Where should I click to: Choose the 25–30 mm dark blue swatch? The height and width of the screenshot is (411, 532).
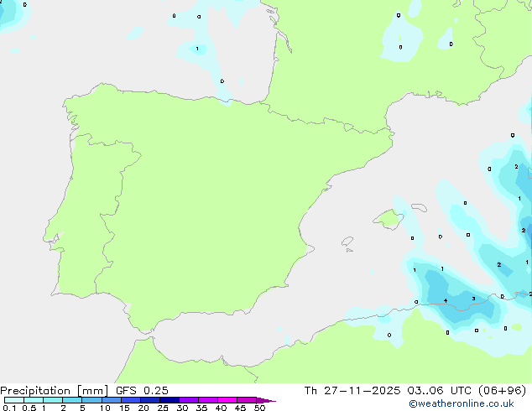pyautogui.click(x=170, y=400)
